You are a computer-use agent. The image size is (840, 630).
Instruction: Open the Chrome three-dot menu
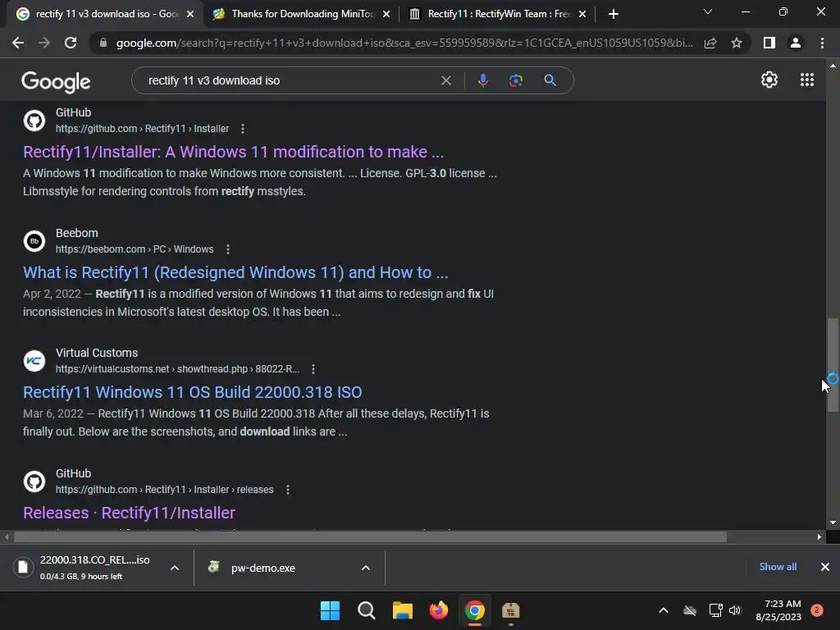(822, 43)
